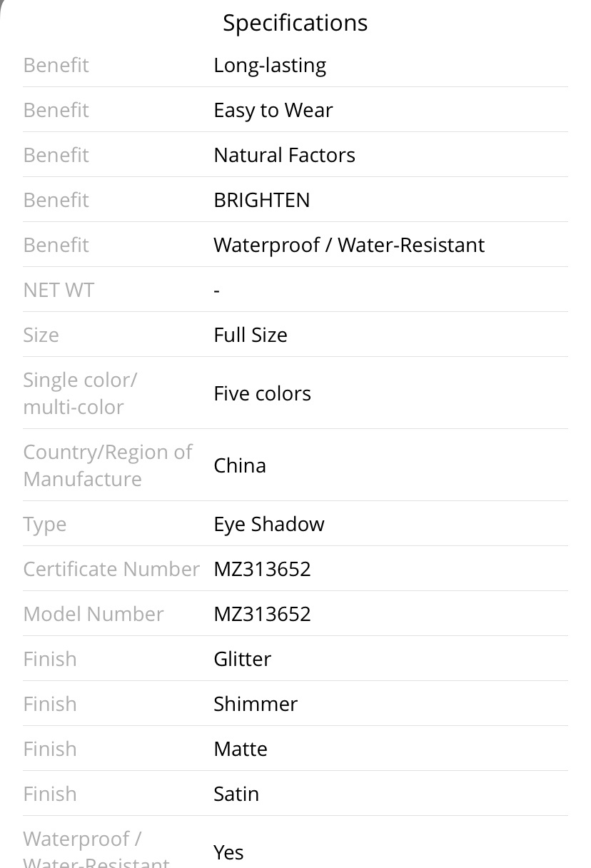Select the Matte finish value

pyautogui.click(x=241, y=749)
